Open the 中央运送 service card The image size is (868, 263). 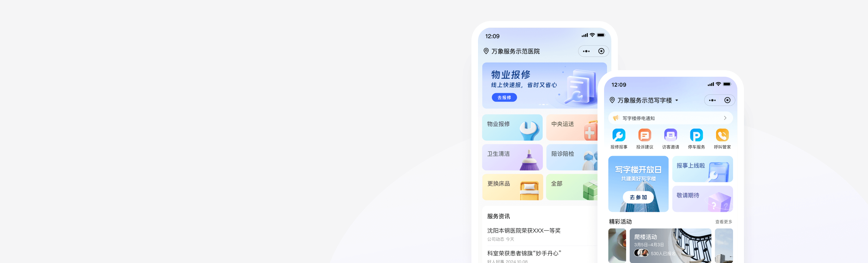click(x=572, y=127)
